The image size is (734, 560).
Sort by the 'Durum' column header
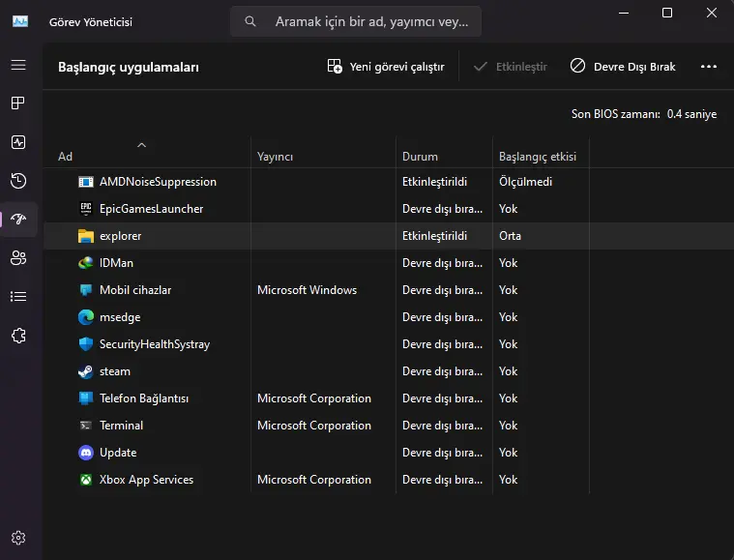tap(420, 157)
